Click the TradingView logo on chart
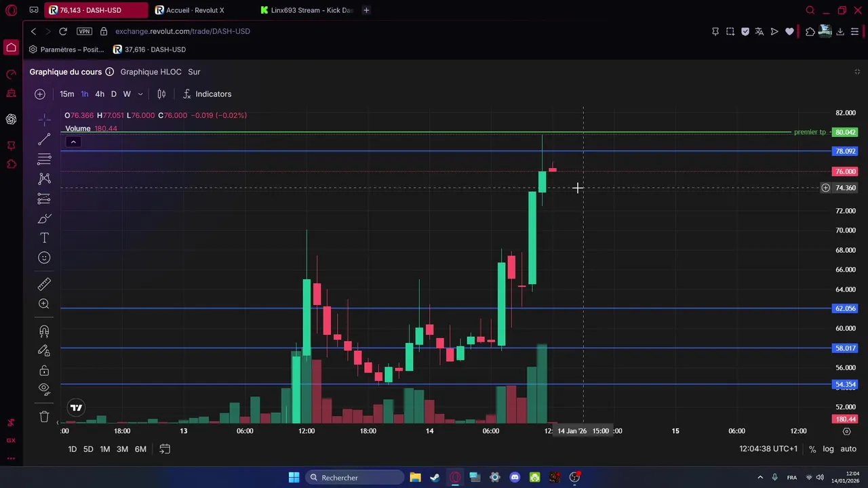 coord(76,408)
